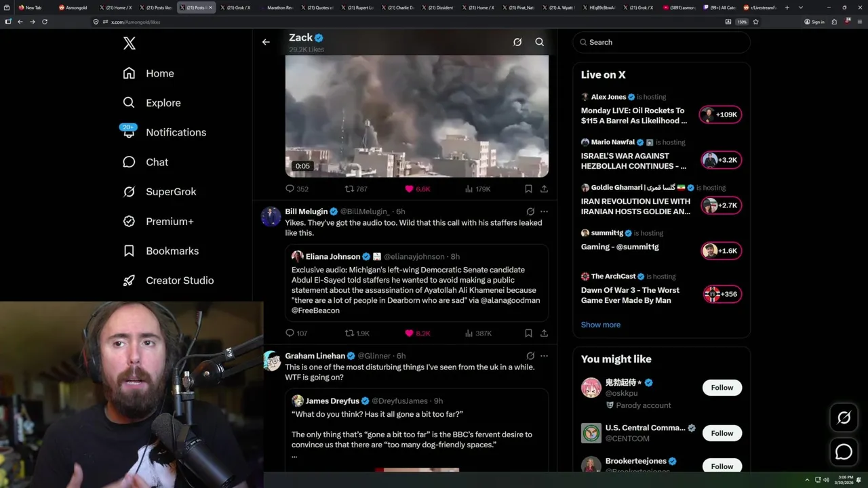The image size is (868, 488).
Task: View analytics showing 179K views
Action: pos(477,189)
